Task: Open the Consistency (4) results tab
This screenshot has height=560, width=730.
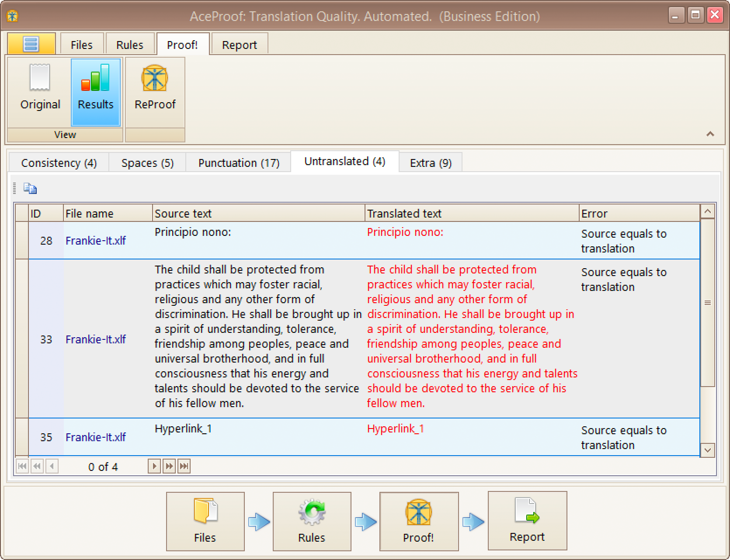Action: 59,163
